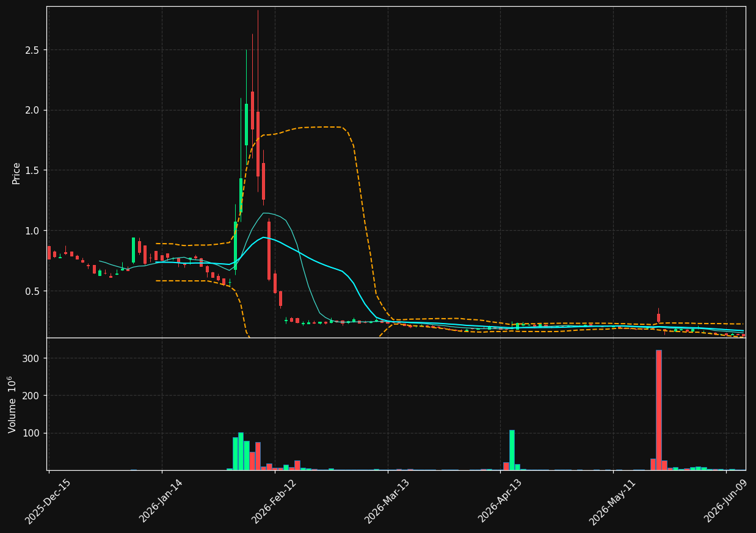Viewport: 756px width, 533px height.
Task: Click the Volume axis title
Action: (x=12, y=404)
